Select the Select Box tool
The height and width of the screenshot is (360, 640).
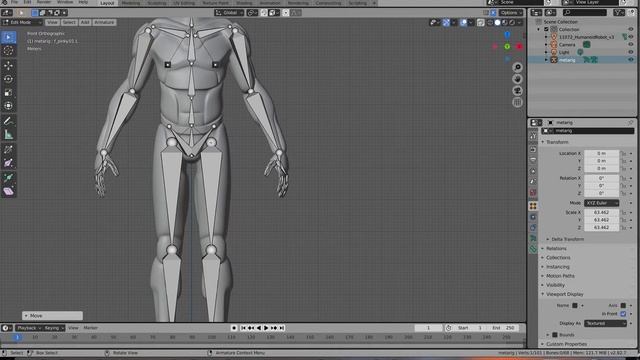(8, 37)
